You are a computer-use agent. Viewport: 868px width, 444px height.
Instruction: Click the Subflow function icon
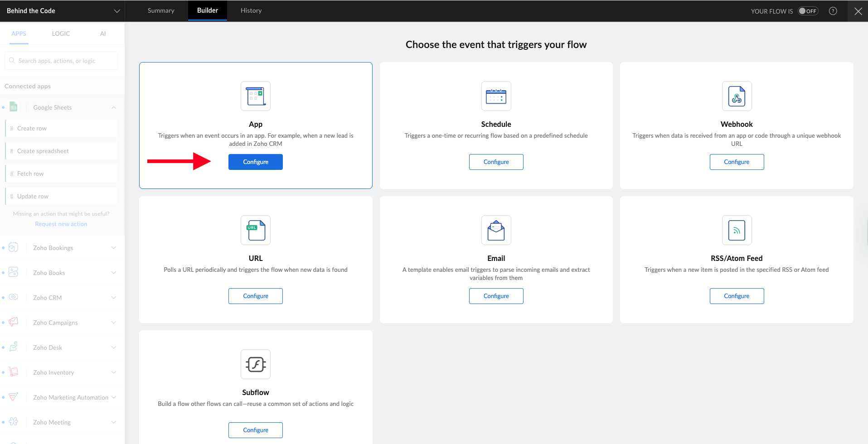click(x=256, y=364)
